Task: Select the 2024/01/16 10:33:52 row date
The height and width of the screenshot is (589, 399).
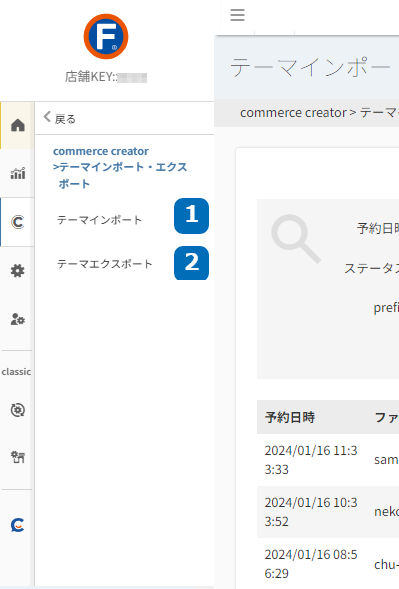Action: click(311, 512)
